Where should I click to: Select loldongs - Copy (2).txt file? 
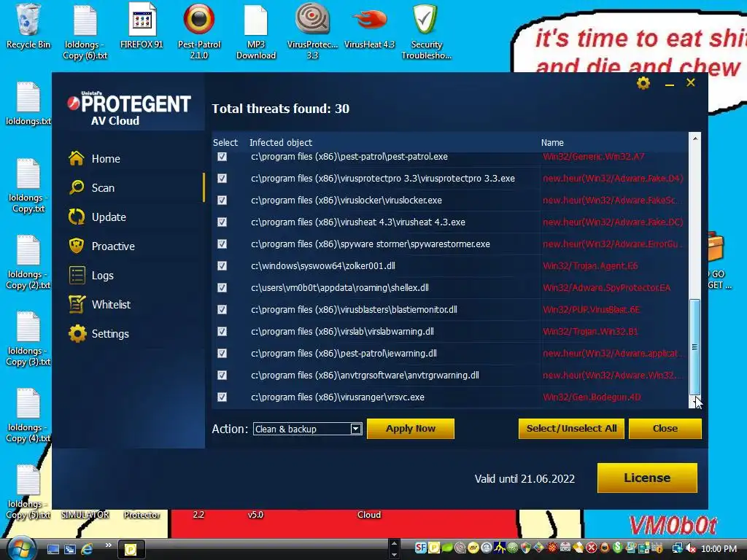pos(28,262)
